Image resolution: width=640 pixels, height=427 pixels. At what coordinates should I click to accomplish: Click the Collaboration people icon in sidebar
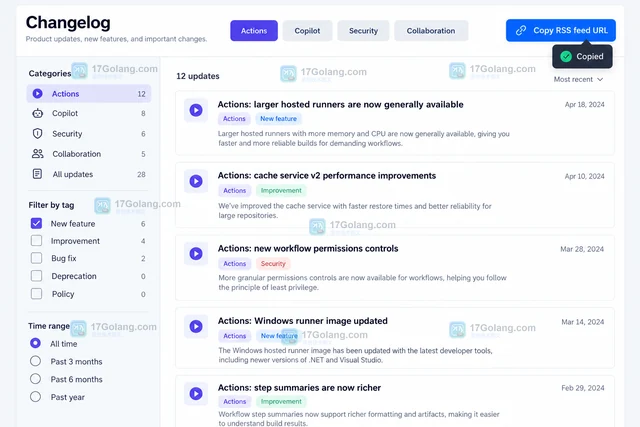37,154
